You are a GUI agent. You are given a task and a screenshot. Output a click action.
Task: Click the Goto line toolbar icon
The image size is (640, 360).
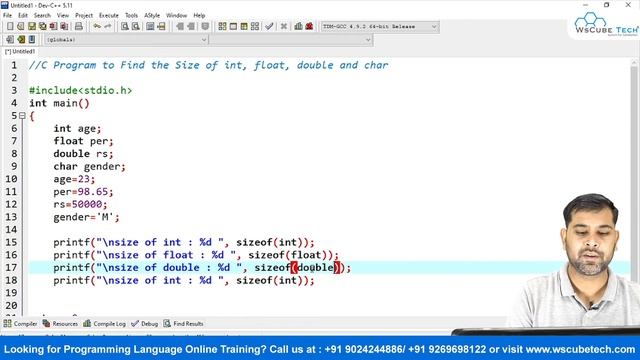click(161, 27)
